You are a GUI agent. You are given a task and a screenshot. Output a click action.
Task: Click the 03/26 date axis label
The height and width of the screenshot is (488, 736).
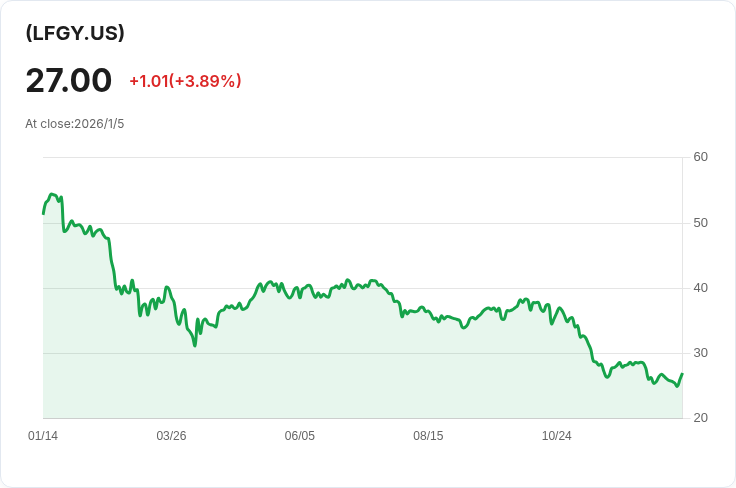tap(171, 436)
